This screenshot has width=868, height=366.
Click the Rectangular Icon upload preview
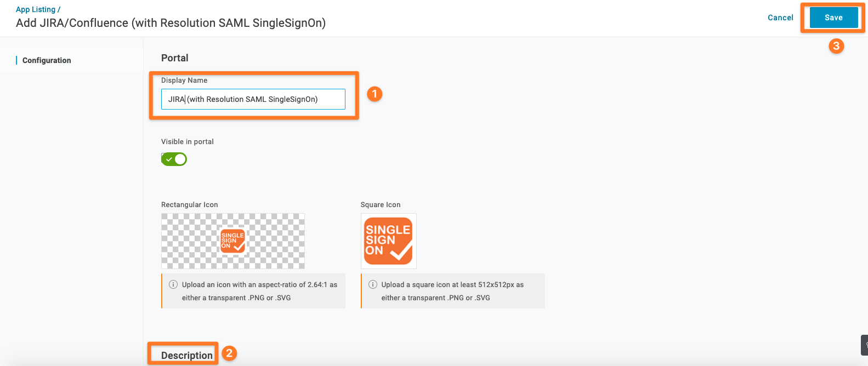click(x=233, y=241)
